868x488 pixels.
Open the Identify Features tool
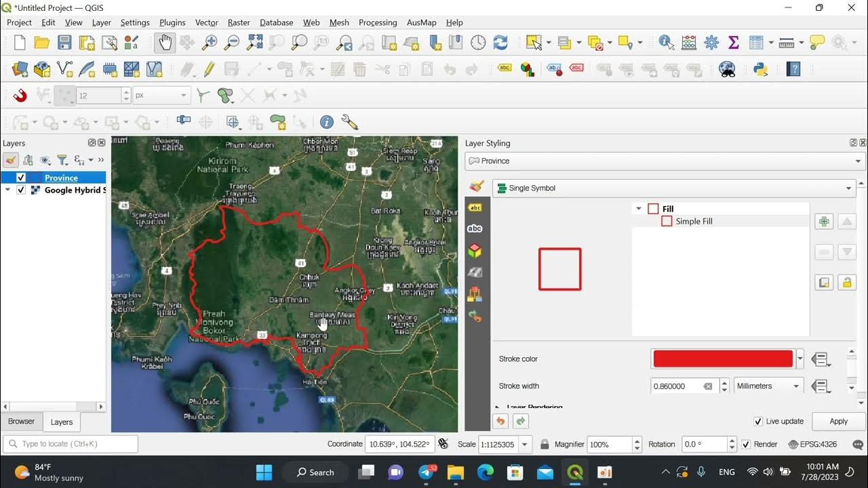point(667,43)
